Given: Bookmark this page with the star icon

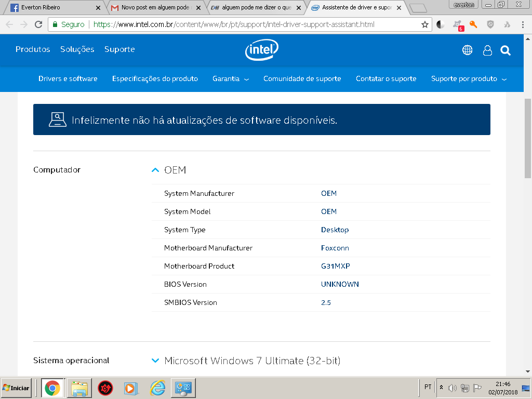Looking at the screenshot, I should coord(424,24).
